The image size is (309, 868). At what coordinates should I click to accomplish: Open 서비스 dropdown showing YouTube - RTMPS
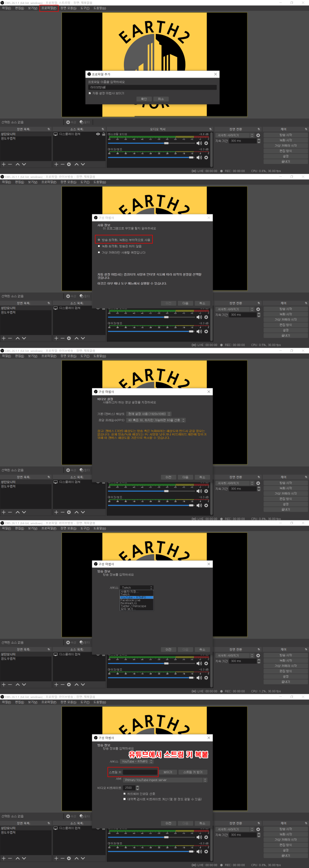point(137,761)
